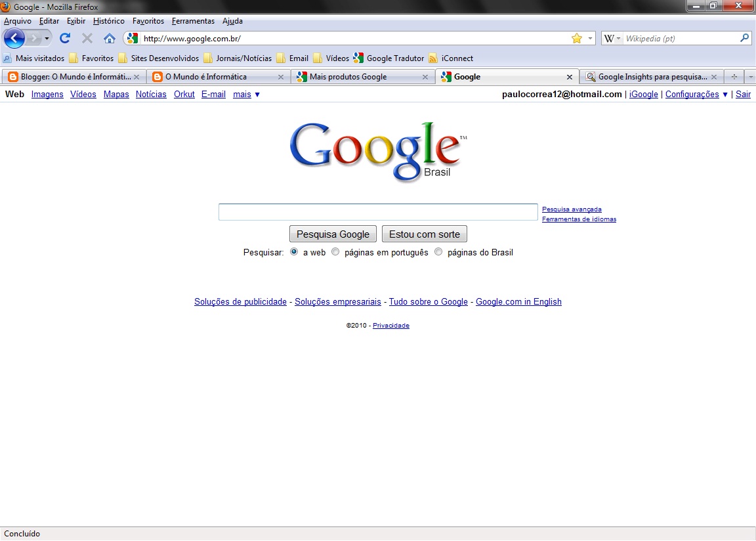This screenshot has height=541, width=756.
Task: Reload the current page
Action: click(64, 38)
